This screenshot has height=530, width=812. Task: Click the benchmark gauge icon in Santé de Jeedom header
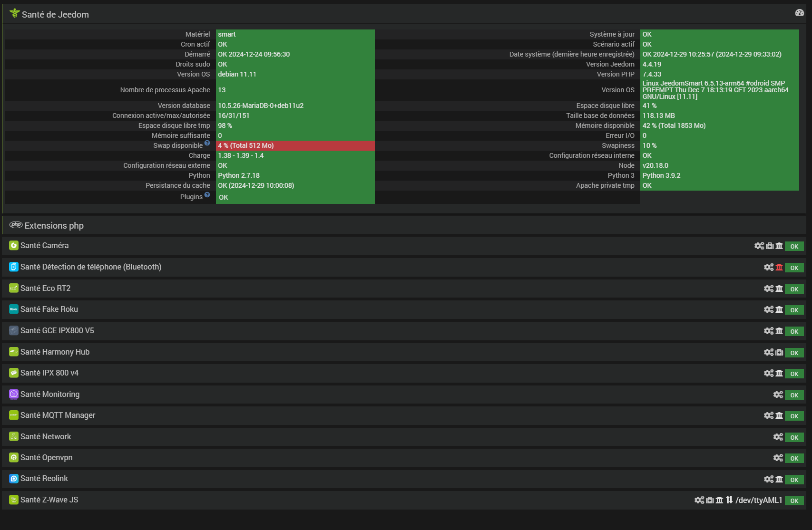tap(799, 13)
